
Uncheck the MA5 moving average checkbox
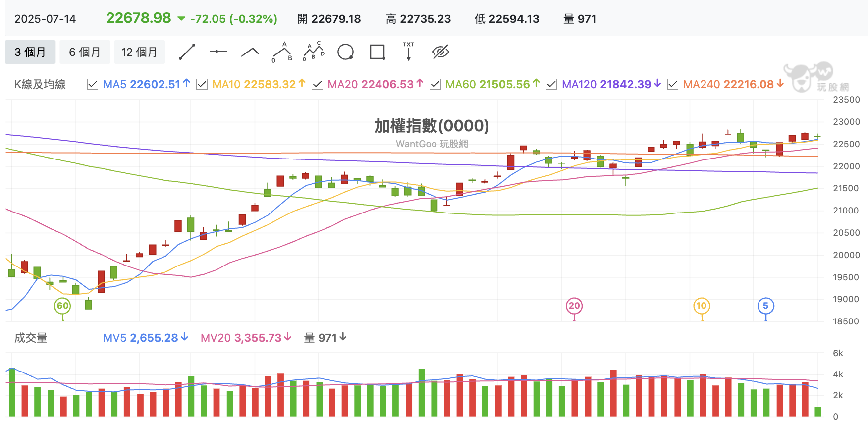click(93, 84)
